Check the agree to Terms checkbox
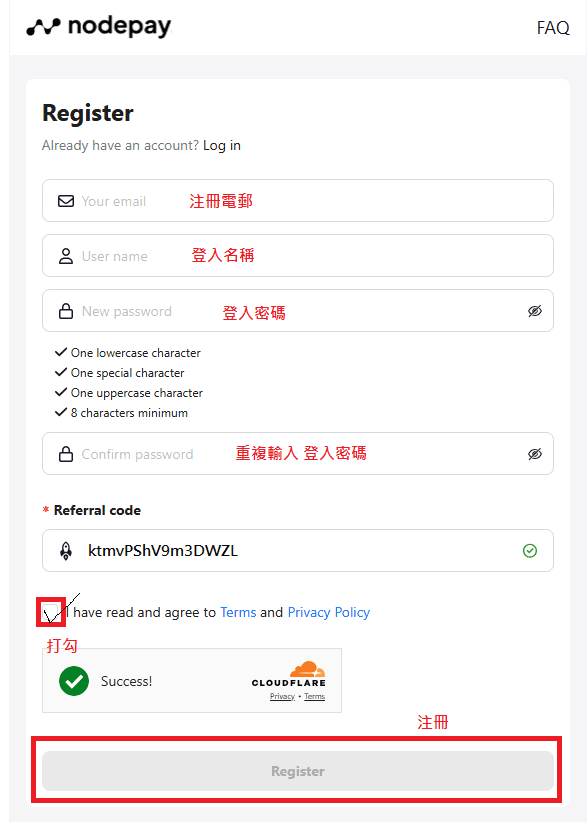The image size is (588, 822). point(50,612)
